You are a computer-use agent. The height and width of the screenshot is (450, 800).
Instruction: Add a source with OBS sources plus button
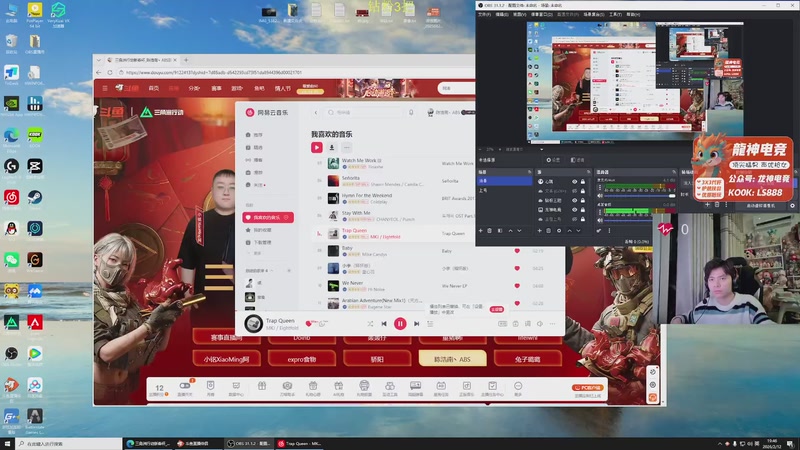click(539, 231)
